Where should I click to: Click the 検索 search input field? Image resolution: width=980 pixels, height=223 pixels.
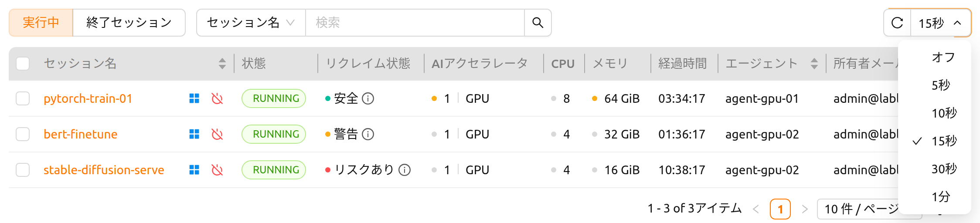[415, 23]
